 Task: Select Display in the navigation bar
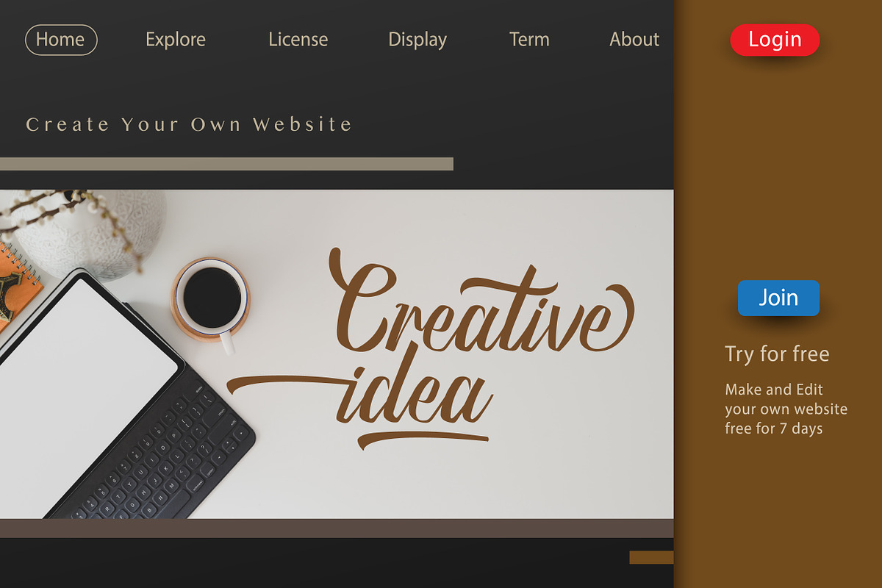pyautogui.click(x=417, y=40)
